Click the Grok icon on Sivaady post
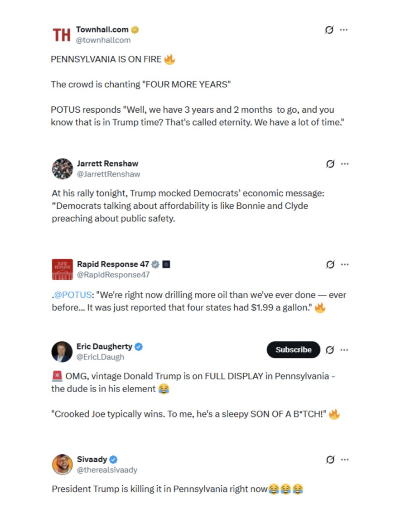This screenshot has height=532, width=396. coord(330,460)
